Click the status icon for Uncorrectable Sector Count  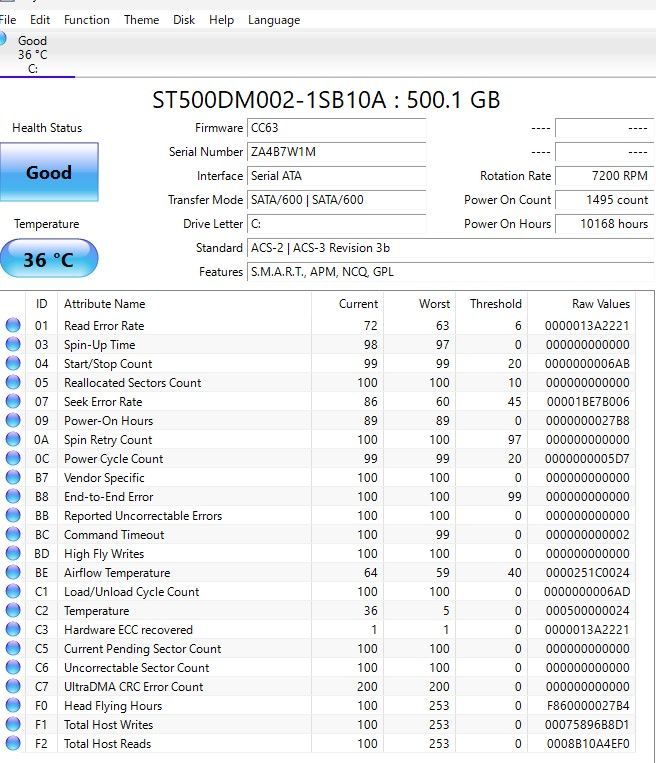point(13,667)
